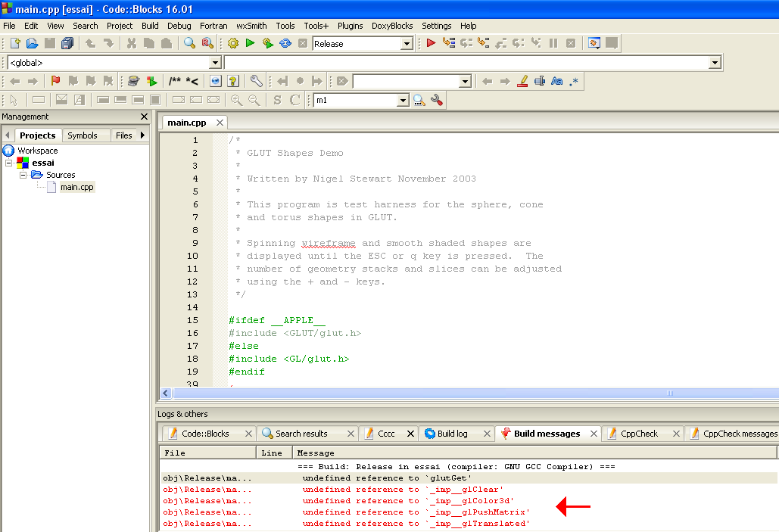Run the project with the green arrow

(x=251, y=43)
